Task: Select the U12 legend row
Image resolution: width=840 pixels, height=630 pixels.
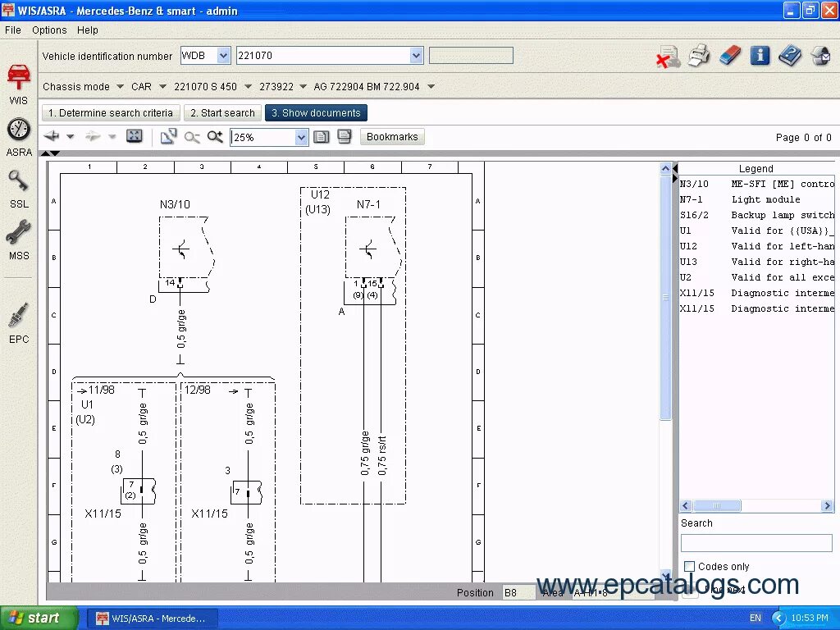Action: coord(756,246)
